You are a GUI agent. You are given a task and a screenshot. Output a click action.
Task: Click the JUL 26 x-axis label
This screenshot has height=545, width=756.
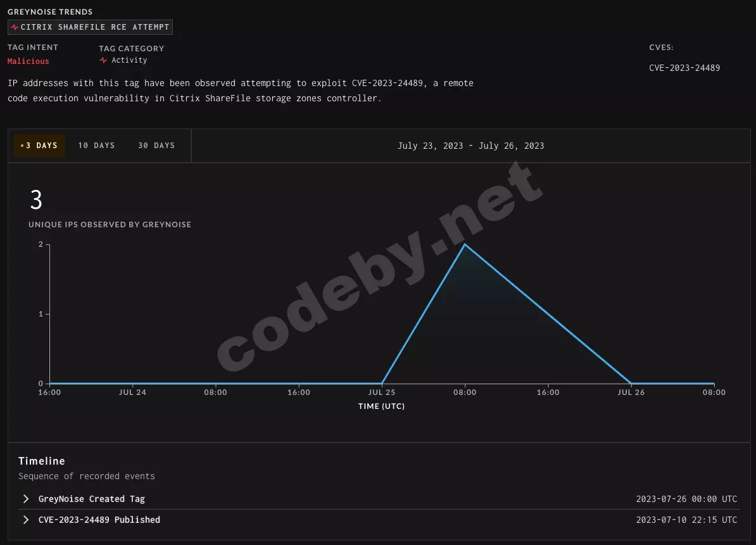(631, 392)
